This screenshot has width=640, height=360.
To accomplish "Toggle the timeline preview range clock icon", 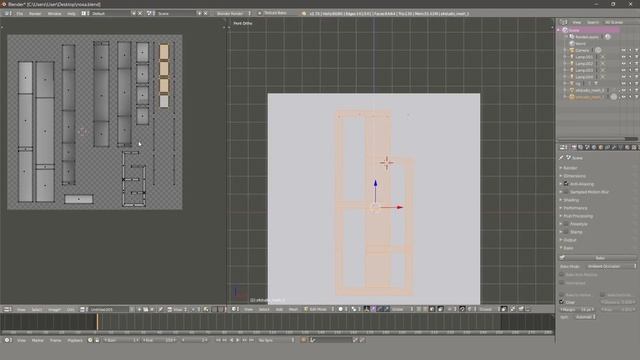I will (90, 340).
